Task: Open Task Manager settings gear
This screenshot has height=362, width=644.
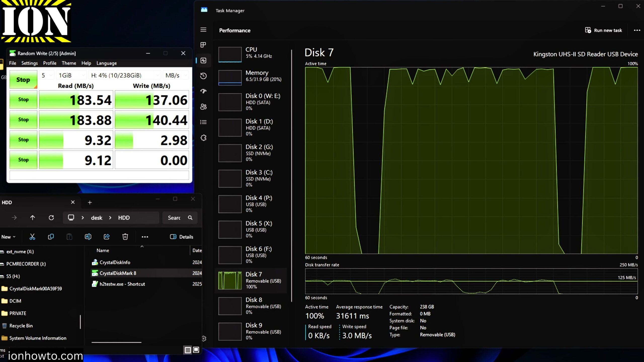Action: tap(203, 338)
